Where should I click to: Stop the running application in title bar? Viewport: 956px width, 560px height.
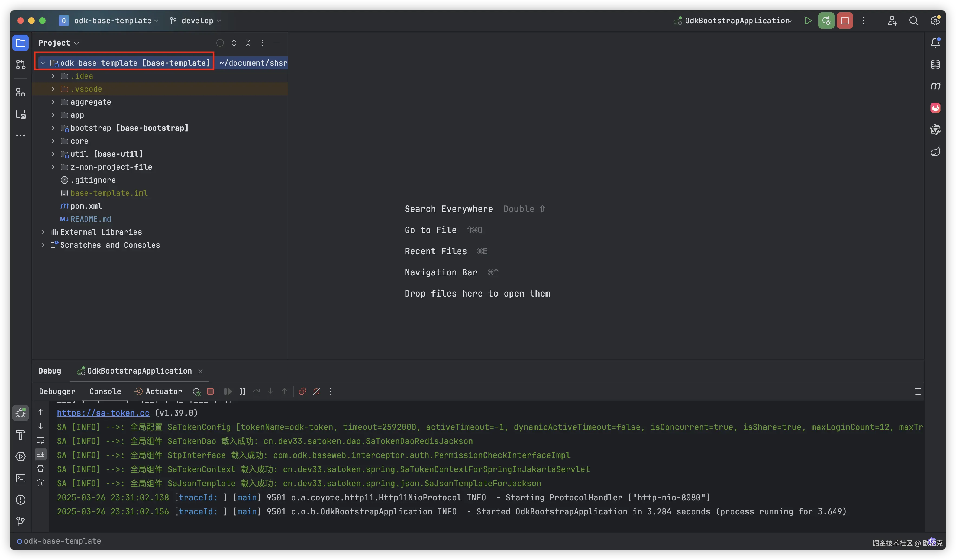pyautogui.click(x=844, y=21)
